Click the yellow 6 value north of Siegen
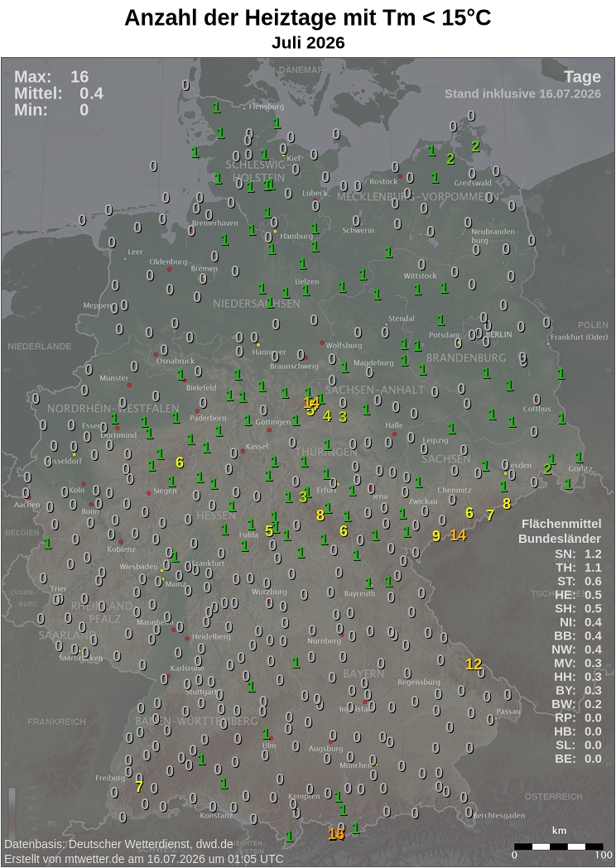 click(180, 462)
